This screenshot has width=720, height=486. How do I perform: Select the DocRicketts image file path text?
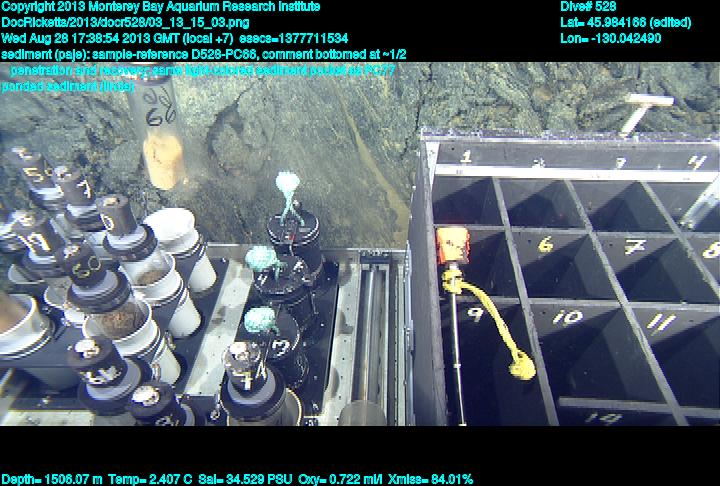pyautogui.click(x=125, y=23)
